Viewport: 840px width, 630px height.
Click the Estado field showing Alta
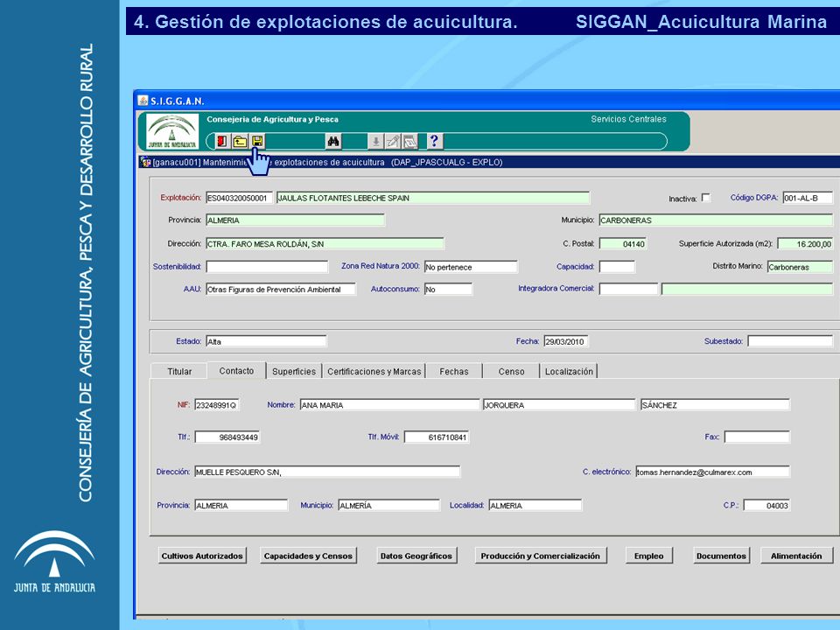pos(266,341)
